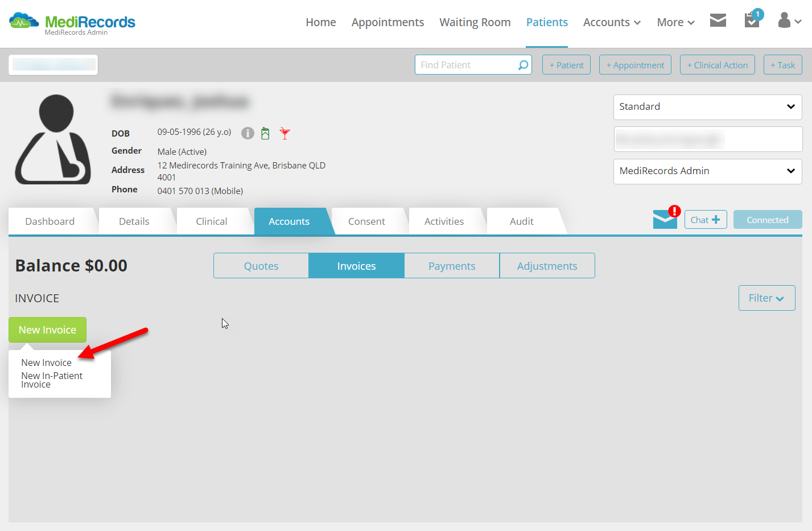
Task: Open Appointments in the top navigation
Action: [388, 22]
